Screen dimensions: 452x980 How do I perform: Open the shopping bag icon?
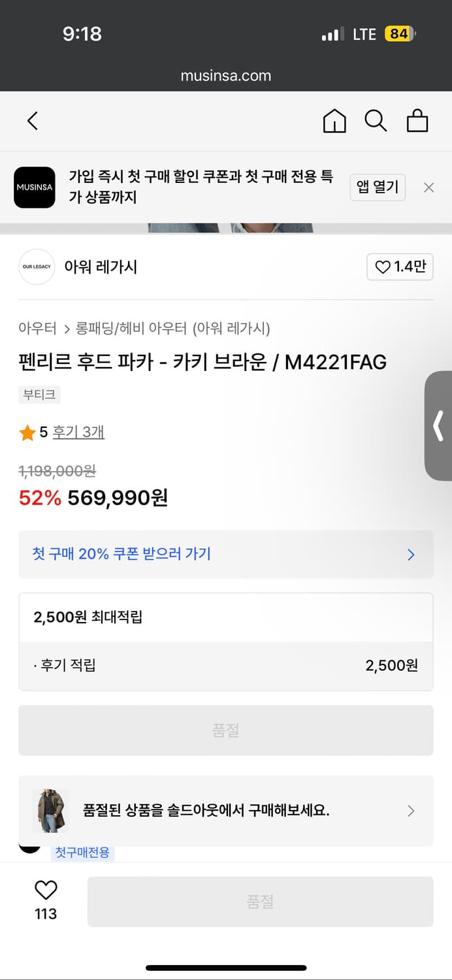[x=417, y=121]
